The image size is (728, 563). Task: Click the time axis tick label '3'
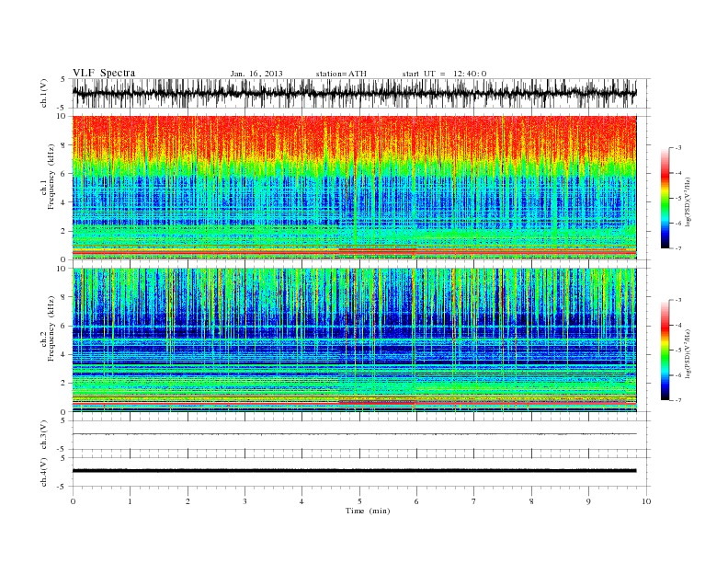[245, 501]
